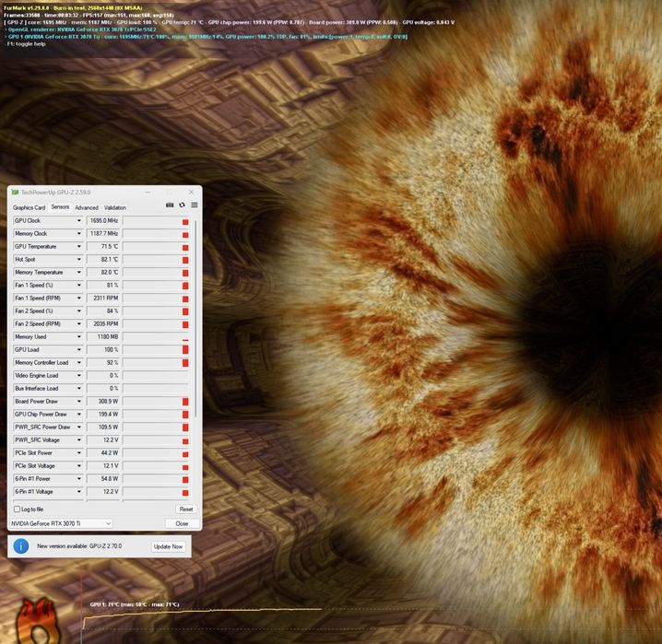The width and height of the screenshot is (662, 644).
Task: Open the NVIDIA GeForce RTX 3070 Ti selector
Action: click(61, 523)
